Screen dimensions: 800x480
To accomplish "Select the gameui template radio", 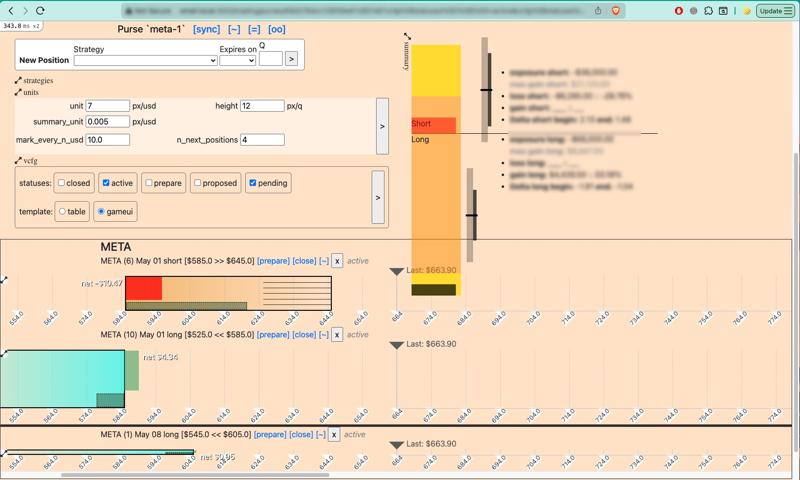I will (101, 211).
